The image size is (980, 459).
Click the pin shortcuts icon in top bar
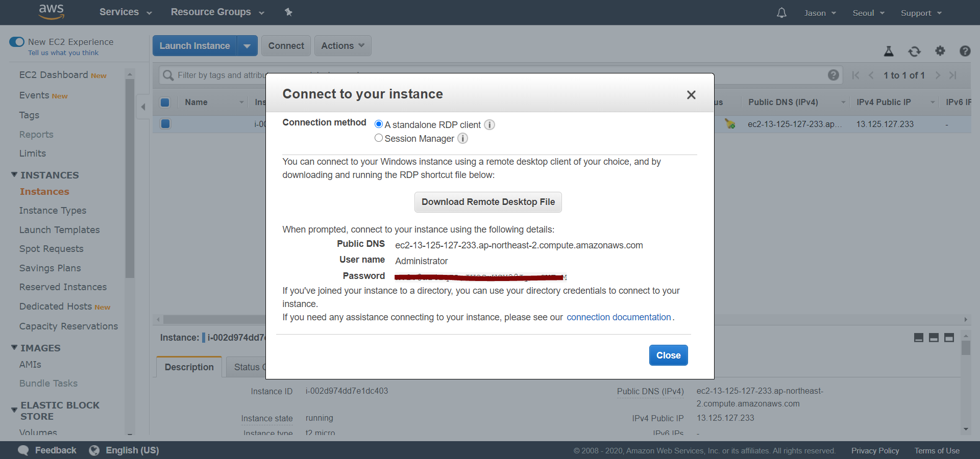(288, 12)
